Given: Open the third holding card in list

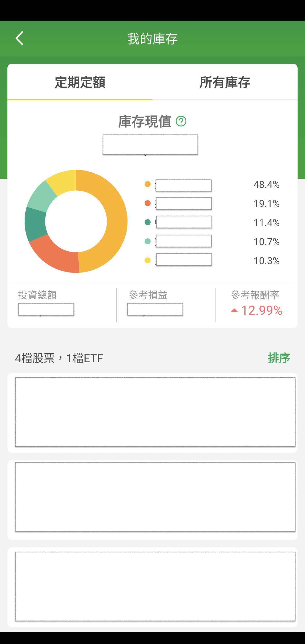Looking at the screenshot, I should pyautogui.click(x=155, y=586).
